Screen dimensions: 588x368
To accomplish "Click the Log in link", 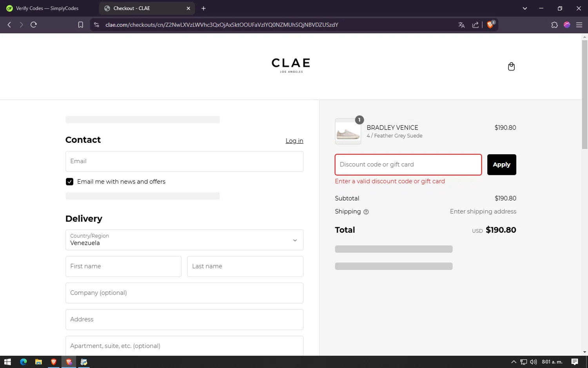I will pyautogui.click(x=294, y=141).
